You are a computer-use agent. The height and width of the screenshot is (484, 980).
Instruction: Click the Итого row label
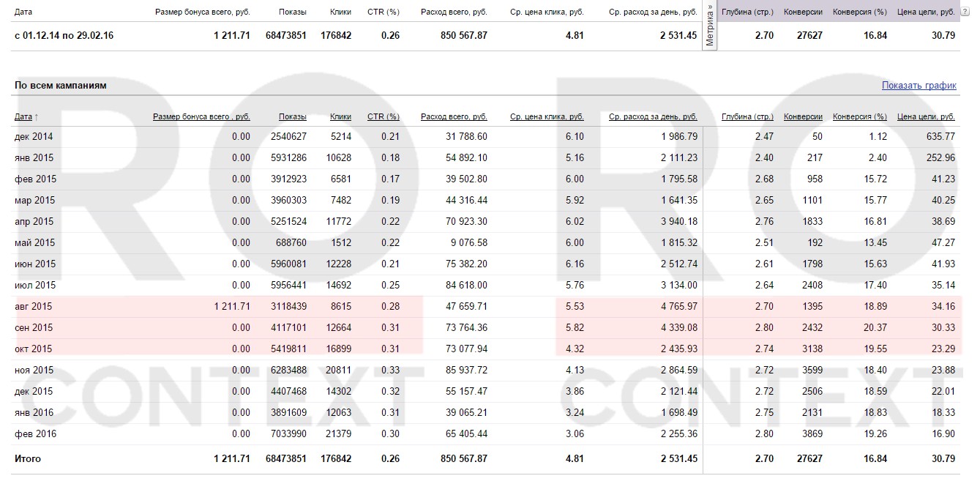click(28, 458)
